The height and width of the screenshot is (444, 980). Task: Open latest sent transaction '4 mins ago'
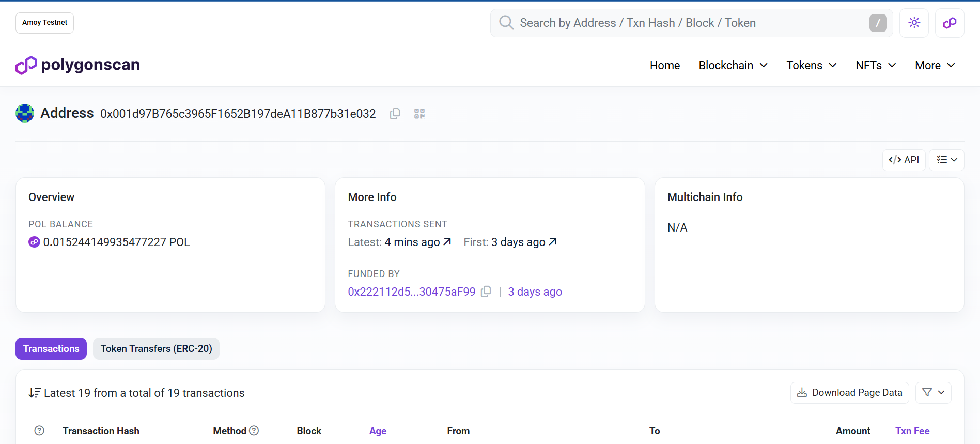[x=418, y=242]
